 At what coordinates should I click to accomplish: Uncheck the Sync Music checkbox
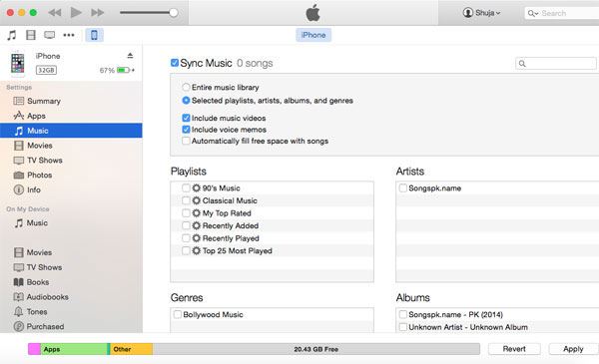[175, 63]
